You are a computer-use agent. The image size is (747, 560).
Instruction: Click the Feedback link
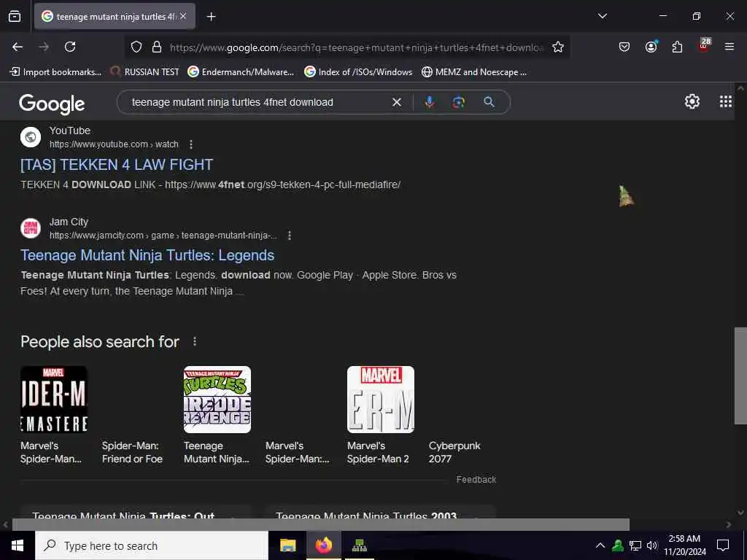476,480
